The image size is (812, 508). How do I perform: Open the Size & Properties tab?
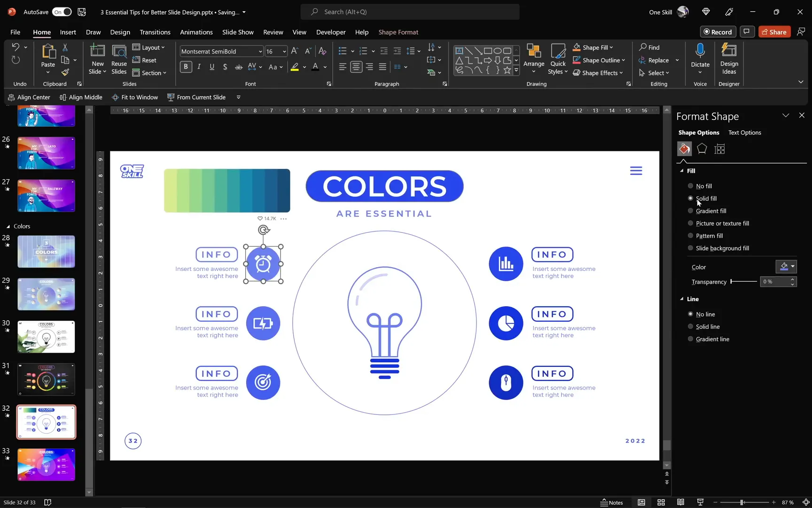tap(719, 149)
